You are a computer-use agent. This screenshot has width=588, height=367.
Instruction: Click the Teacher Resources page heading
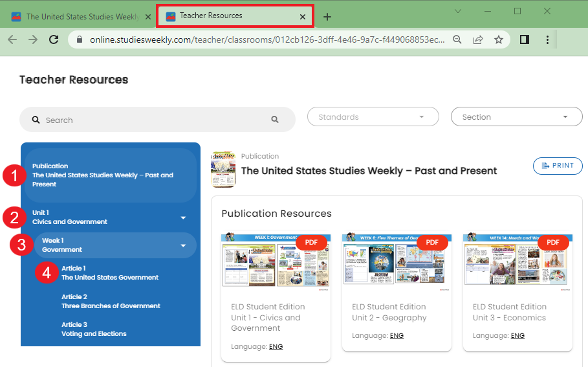coord(74,80)
